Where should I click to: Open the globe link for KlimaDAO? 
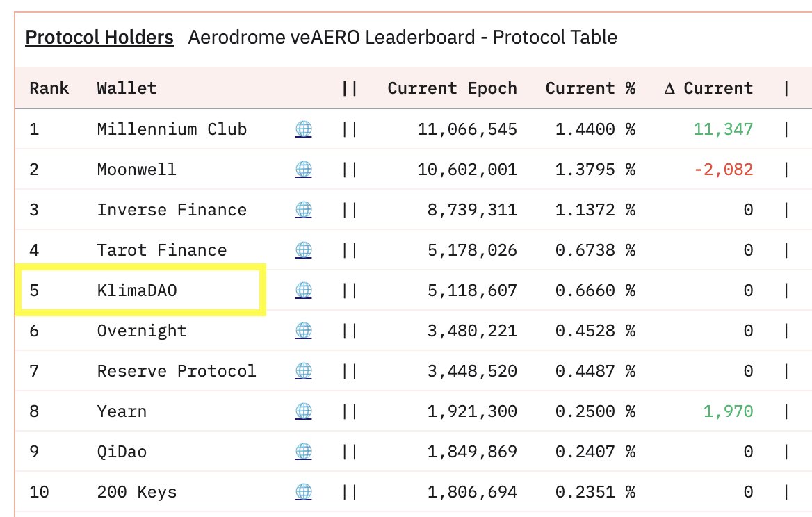[x=304, y=290]
